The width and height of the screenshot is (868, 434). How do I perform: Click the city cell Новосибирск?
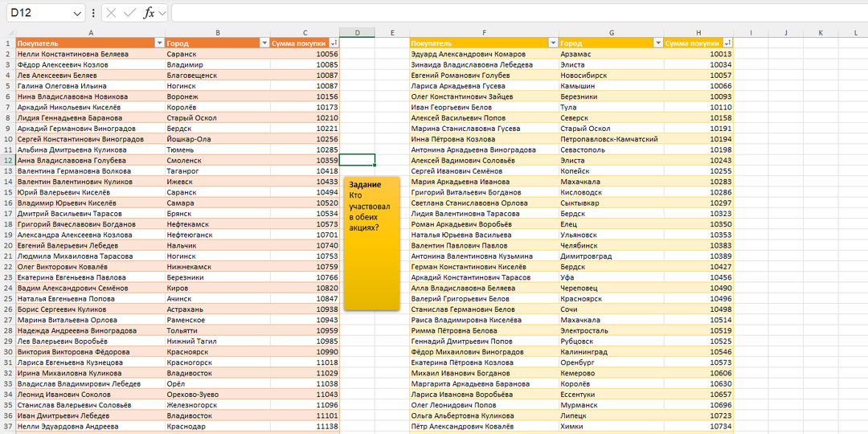click(612, 76)
